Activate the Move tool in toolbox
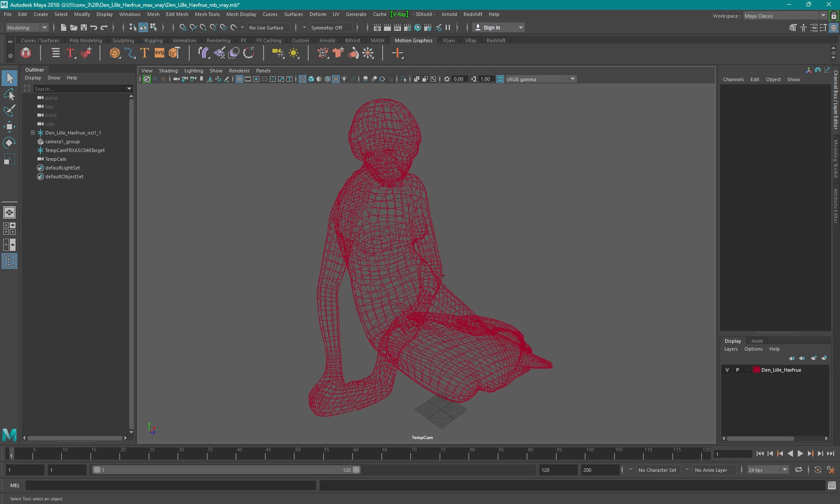The width and height of the screenshot is (840, 504). coord(9,126)
